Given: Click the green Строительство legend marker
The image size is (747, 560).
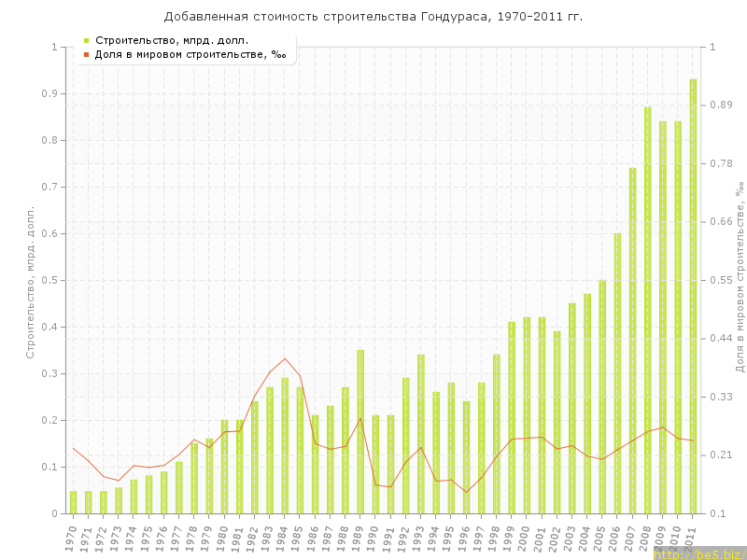Looking at the screenshot, I should point(86,41).
